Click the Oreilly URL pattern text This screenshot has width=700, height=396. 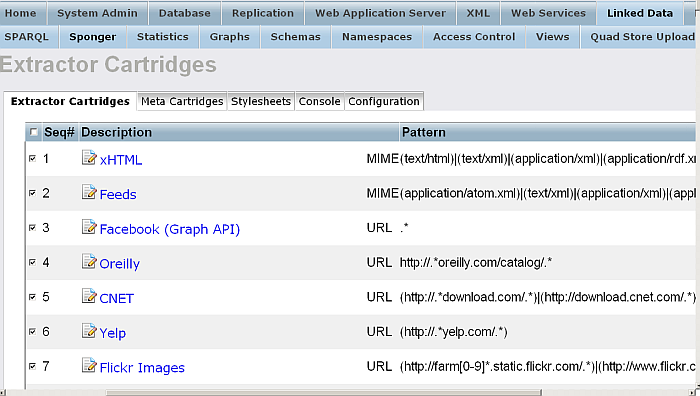coord(475,263)
